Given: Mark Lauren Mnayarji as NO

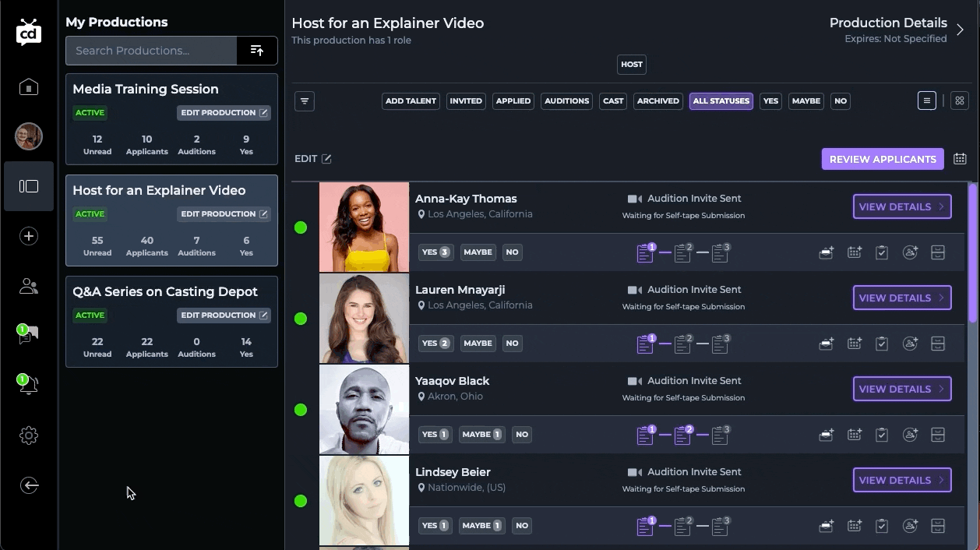Looking at the screenshot, I should pyautogui.click(x=512, y=344).
